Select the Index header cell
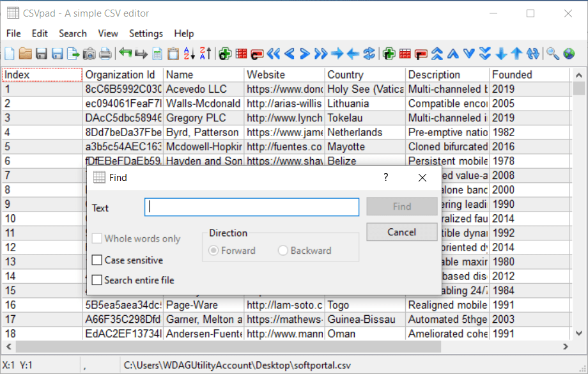Screen dimensions: 588x374 pyautogui.click(x=42, y=75)
